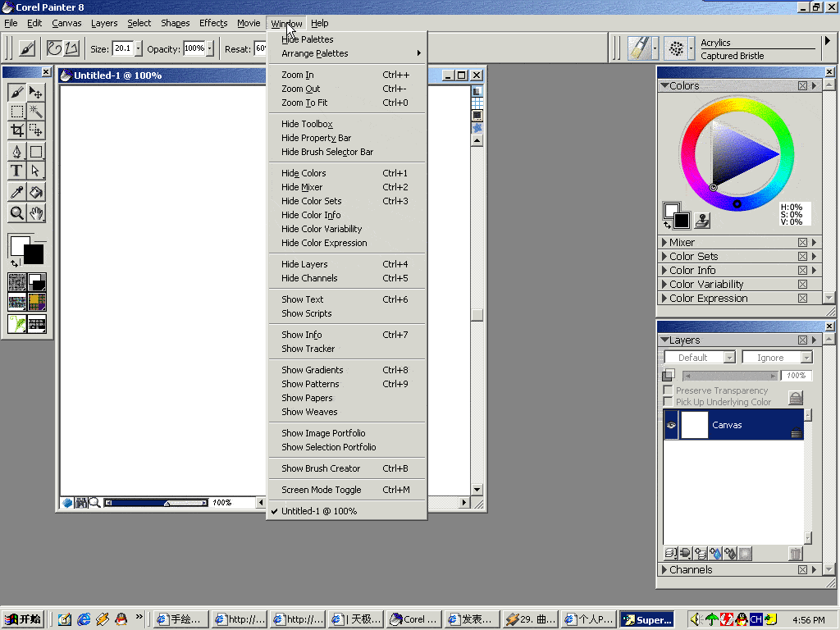The height and width of the screenshot is (630, 840).
Task: Select the Canvas layer row
Action: tap(734, 425)
